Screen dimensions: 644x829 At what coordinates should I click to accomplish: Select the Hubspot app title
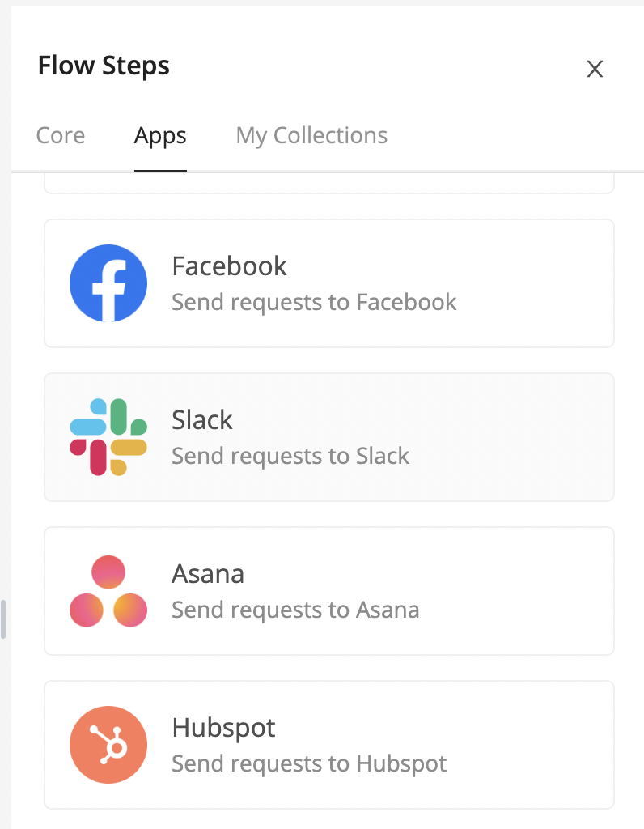pyautogui.click(x=223, y=728)
